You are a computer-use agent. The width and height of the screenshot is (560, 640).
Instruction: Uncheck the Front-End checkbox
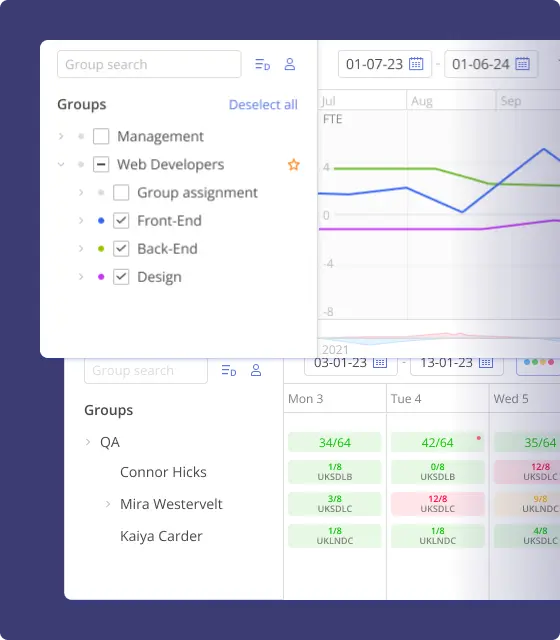(x=121, y=220)
